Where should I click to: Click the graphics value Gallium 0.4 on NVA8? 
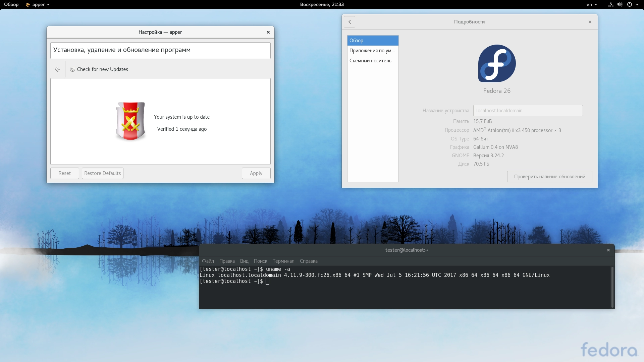pos(495,147)
